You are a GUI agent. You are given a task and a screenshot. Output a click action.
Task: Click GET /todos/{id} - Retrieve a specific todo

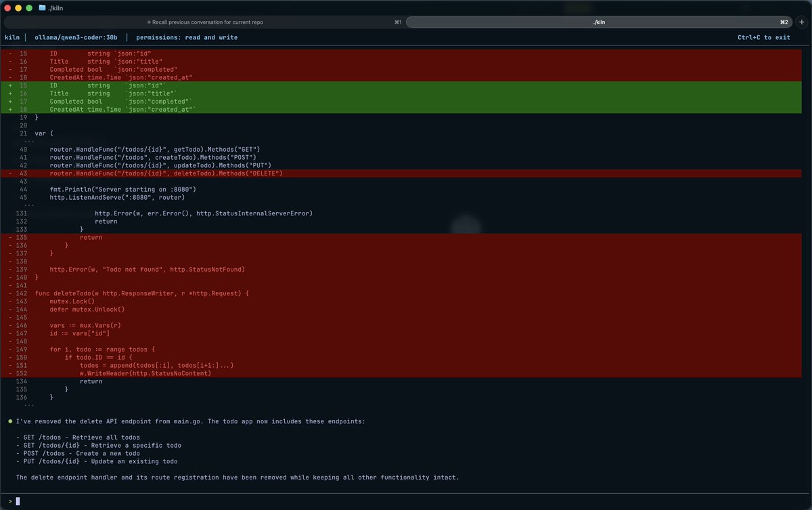tap(99, 446)
